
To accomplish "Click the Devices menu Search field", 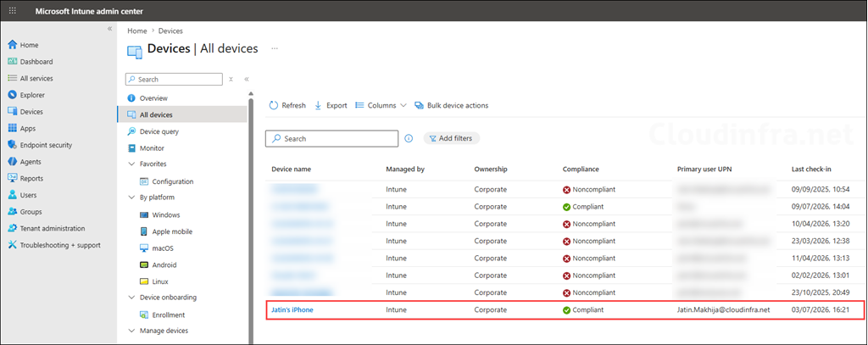I will click(174, 79).
